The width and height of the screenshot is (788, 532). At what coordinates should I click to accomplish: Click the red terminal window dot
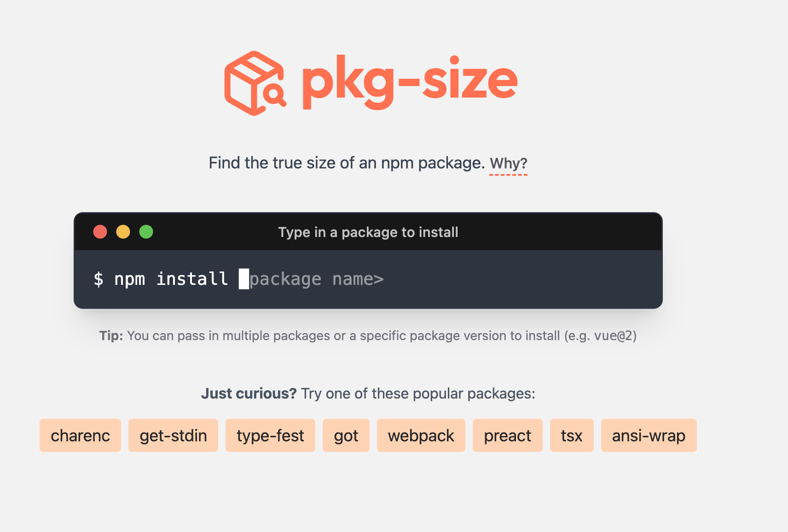pyautogui.click(x=100, y=232)
